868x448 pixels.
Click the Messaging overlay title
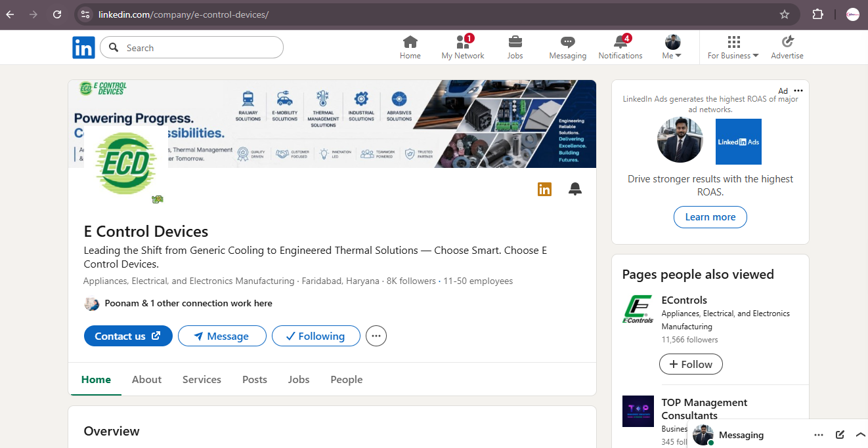pyautogui.click(x=741, y=435)
